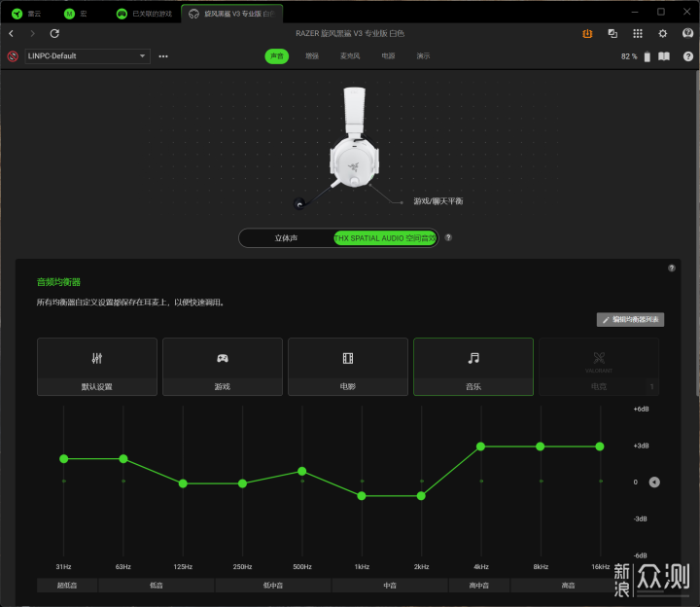The image size is (700, 607).
Task: Open the 雷云 top tab
Action: pos(27,14)
